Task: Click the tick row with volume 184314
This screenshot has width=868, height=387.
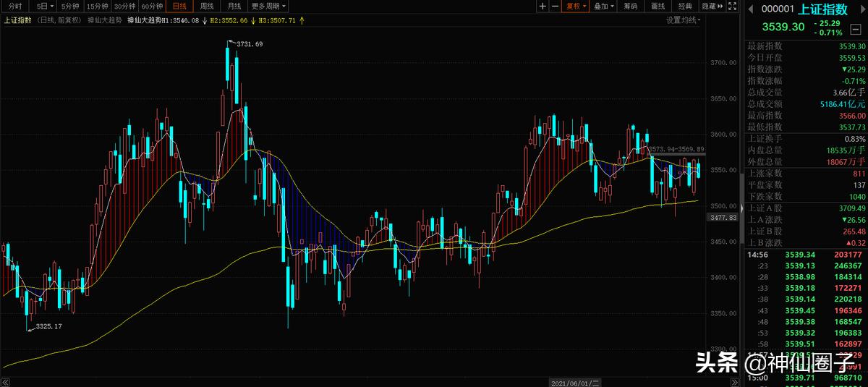Action: click(806, 276)
